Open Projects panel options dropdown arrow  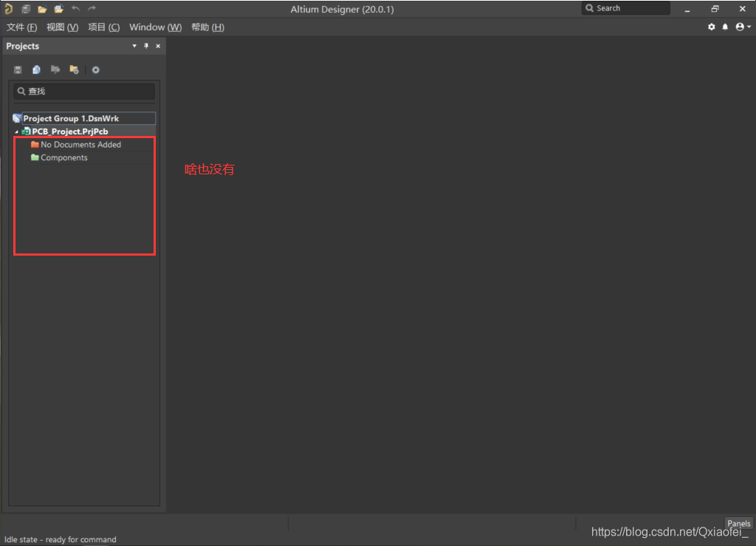[x=134, y=46]
